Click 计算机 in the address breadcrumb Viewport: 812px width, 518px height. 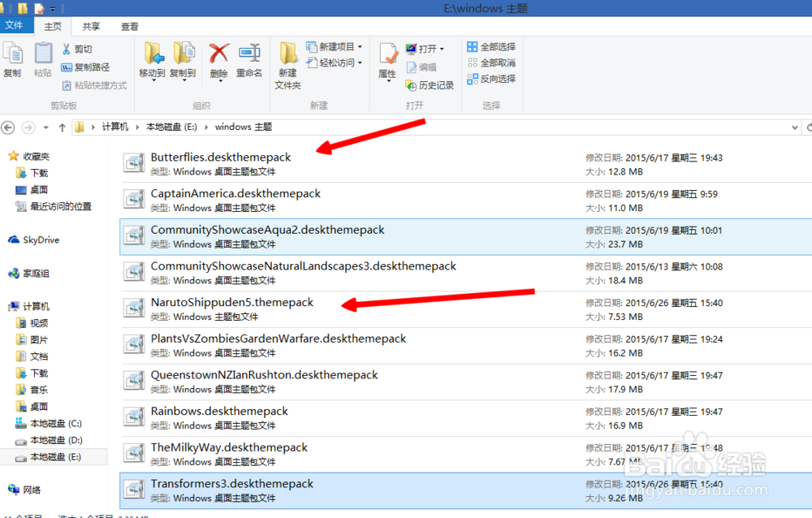click(115, 127)
